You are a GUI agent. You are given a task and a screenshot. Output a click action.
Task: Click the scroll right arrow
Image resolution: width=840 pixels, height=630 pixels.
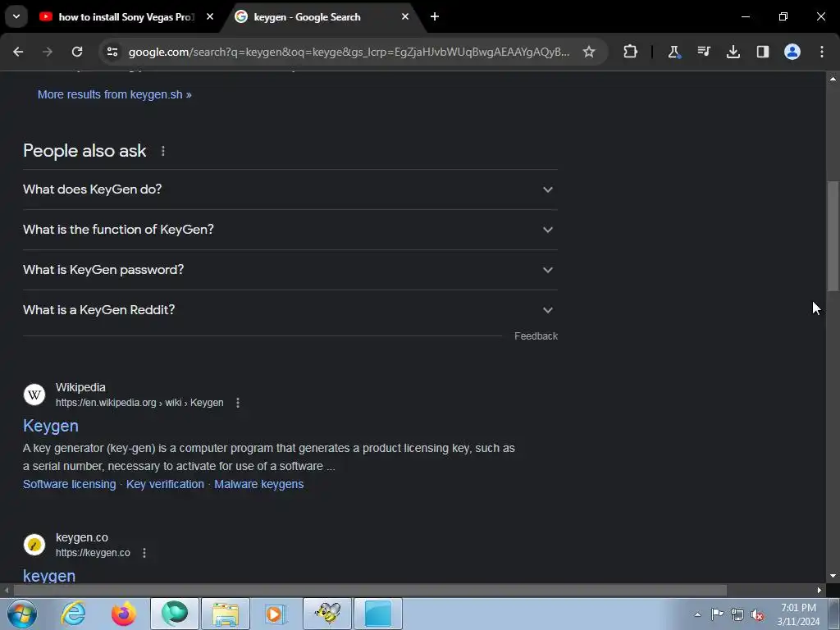[819, 591]
